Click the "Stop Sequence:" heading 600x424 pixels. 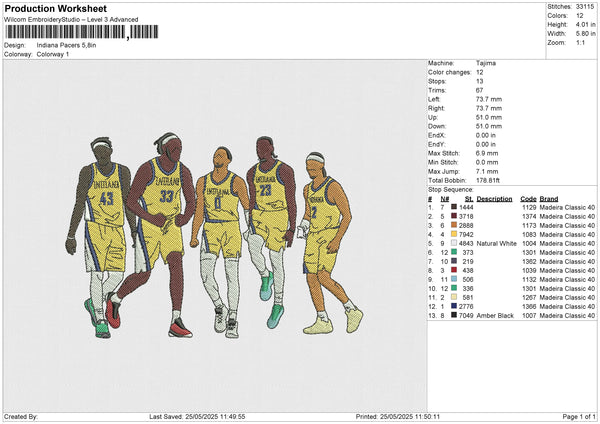[450, 190]
